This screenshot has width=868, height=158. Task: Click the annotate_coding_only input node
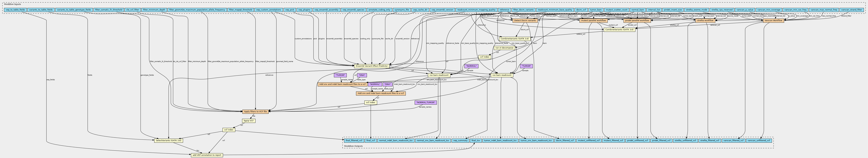pos(379,10)
